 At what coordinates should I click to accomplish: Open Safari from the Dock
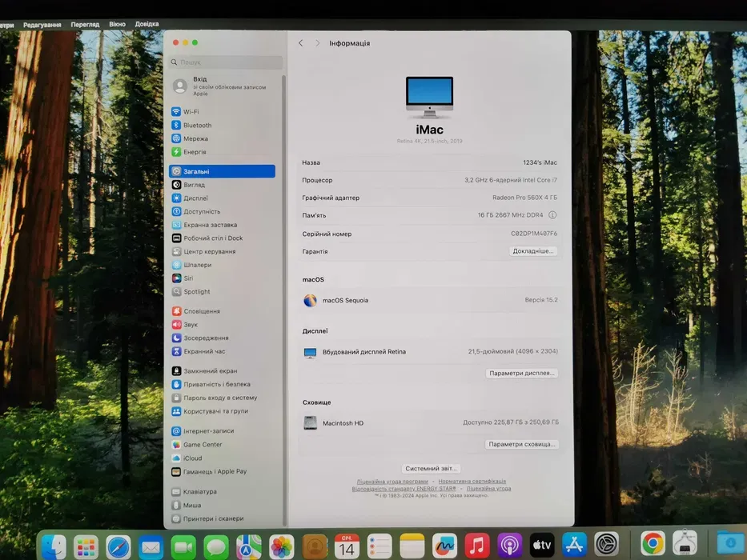pyautogui.click(x=118, y=546)
